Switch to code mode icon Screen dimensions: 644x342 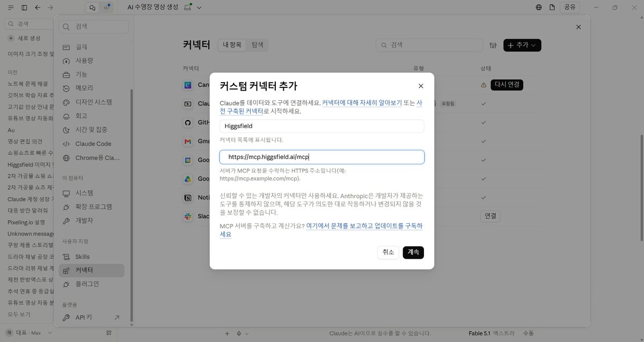(x=106, y=8)
